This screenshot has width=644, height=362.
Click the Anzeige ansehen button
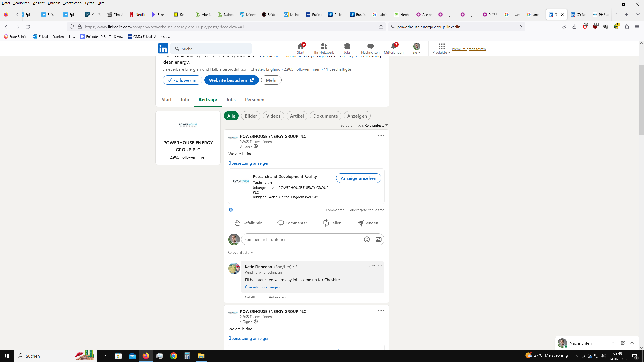tap(358, 178)
